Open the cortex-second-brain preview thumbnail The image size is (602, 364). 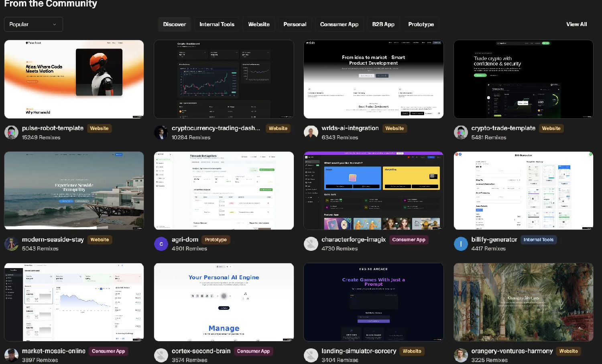[x=224, y=302]
